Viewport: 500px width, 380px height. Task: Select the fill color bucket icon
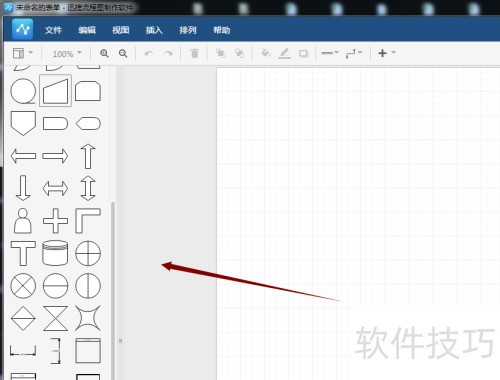point(265,53)
